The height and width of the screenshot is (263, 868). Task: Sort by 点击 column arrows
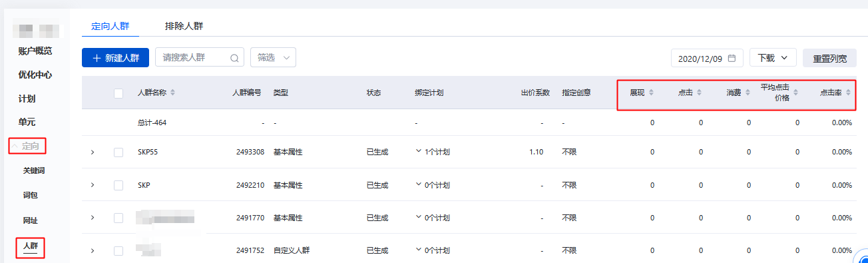[700, 93]
